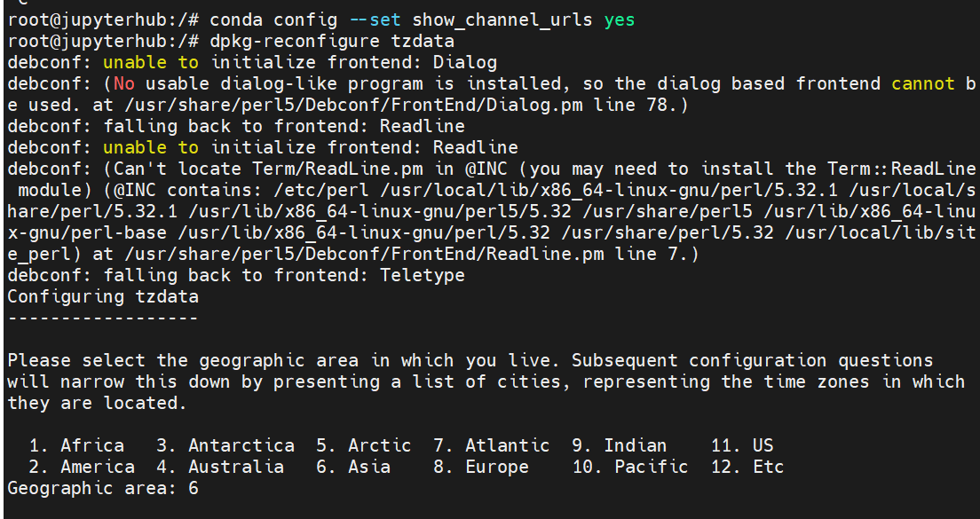Screen dimensions: 980x519
Task: Click the red "No" word
Action: click(124, 83)
